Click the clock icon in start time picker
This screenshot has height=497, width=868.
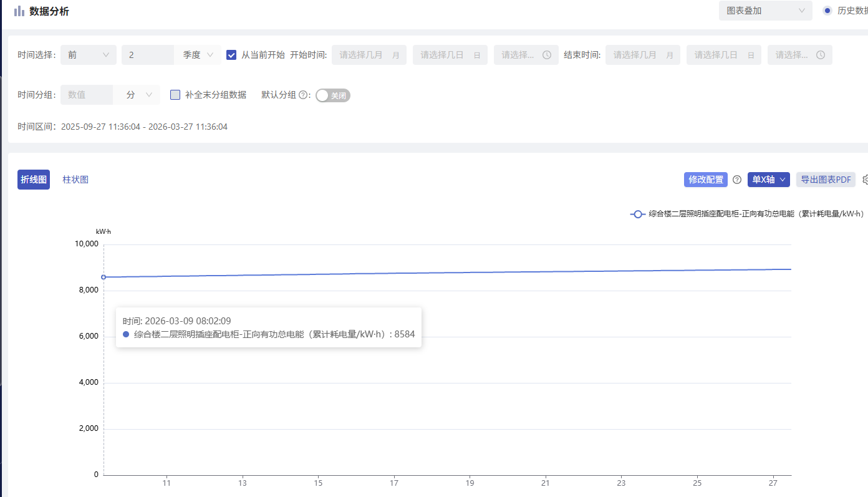coord(546,55)
